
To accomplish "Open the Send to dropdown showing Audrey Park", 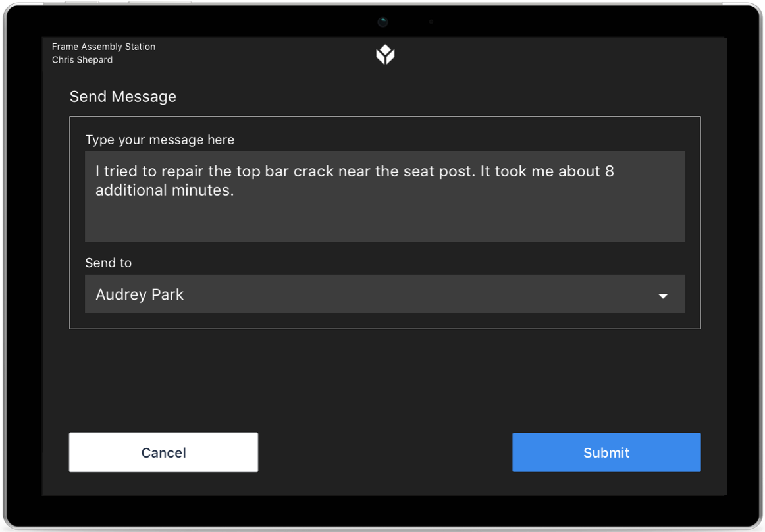I will [x=385, y=294].
